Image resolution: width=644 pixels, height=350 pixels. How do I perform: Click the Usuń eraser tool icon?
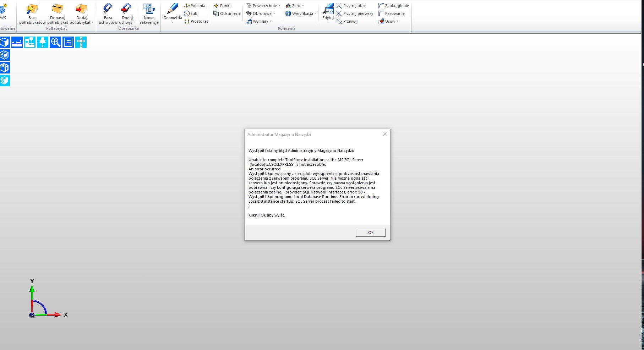(x=381, y=21)
